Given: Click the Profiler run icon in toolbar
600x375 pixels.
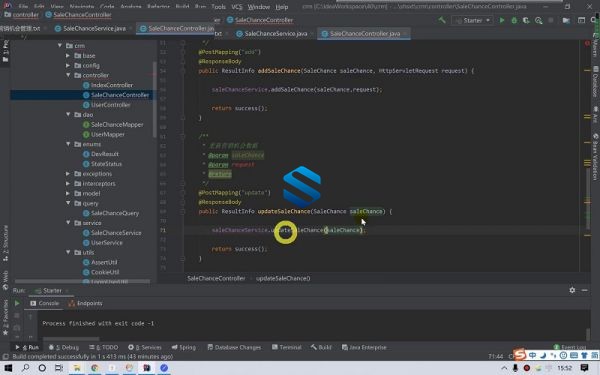Looking at the screenshot, I should pyautogui.click(x=538, y=20).
